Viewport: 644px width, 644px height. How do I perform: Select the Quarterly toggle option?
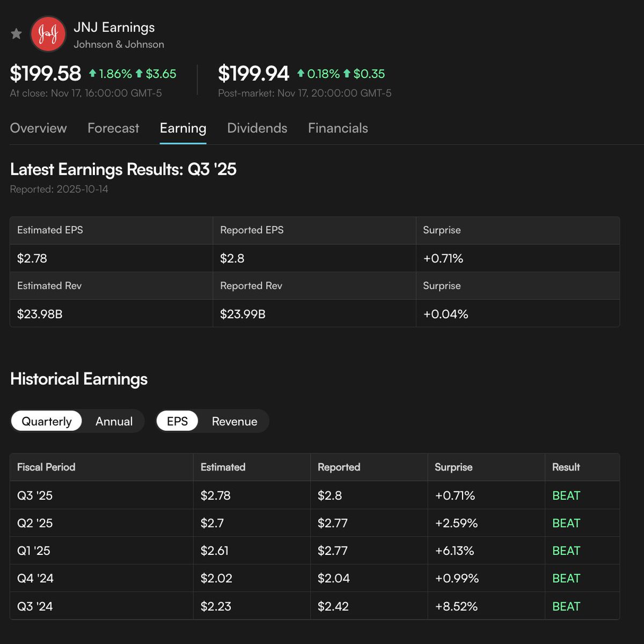click(46, 421)
